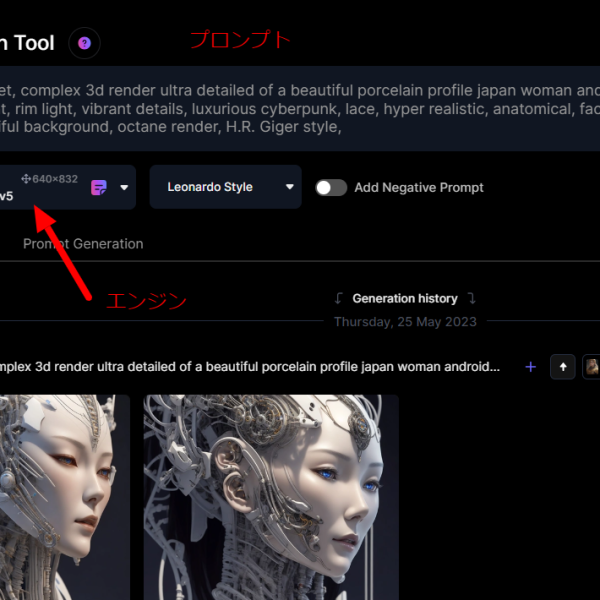Click the date Thursday, 25 May 2023

[x=405, y=322]
